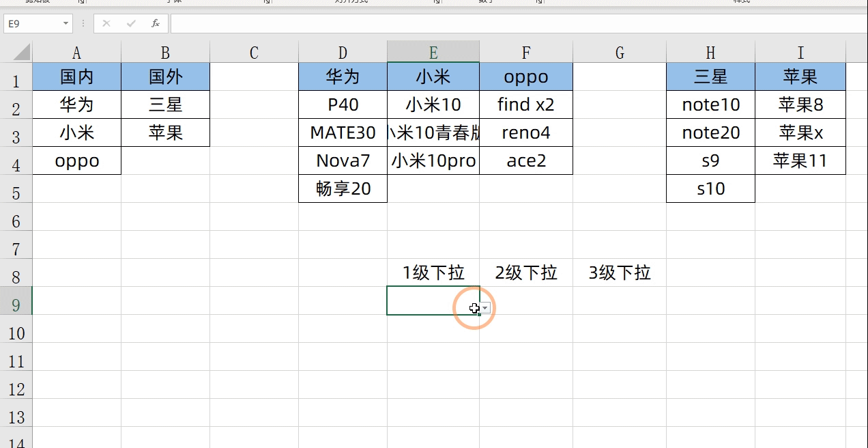Select the 1级下拉 label cell
The width and height of the screenshot is (868, 448).
click(433, 272)
